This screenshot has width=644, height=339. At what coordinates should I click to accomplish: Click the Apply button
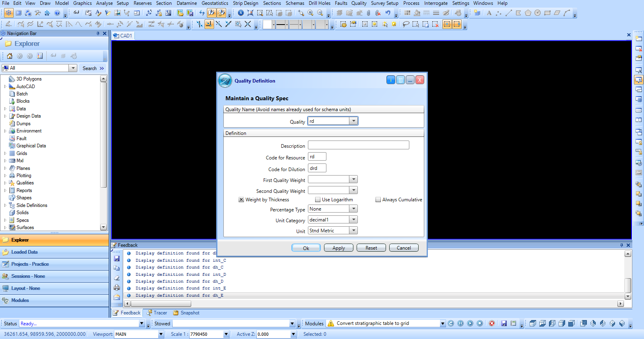(x=339, y=248)
